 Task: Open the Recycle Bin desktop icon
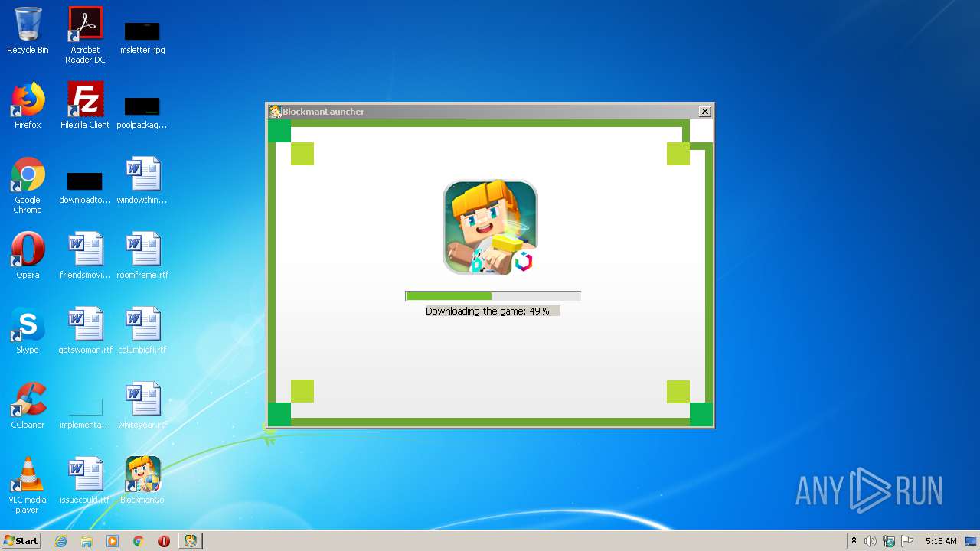[28, 31]
